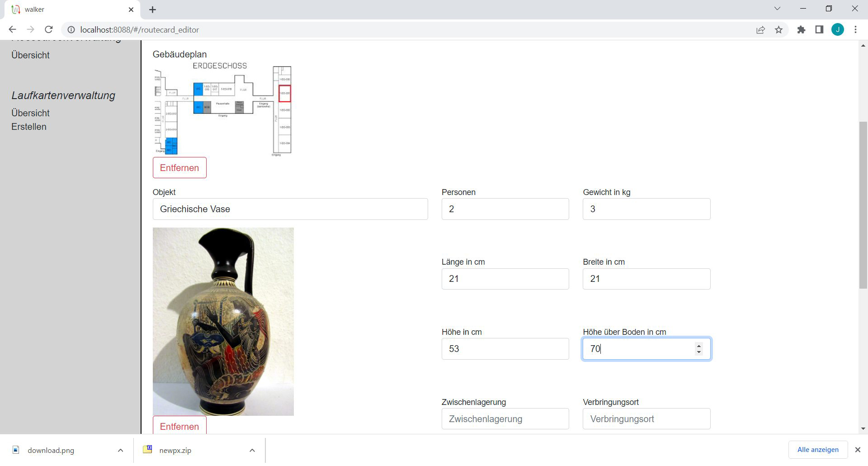The width and height of the screenshot is (868, 466).
Task: Remove the vase image with Entfernen button
Action: coord(179,425)
